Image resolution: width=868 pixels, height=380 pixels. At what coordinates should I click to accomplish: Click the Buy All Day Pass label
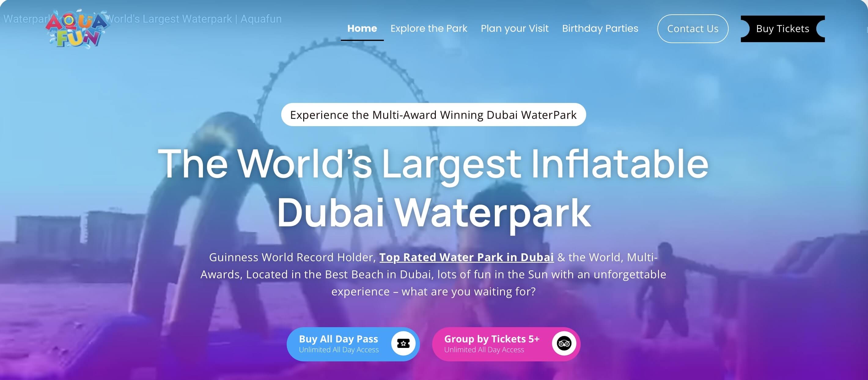[338, 338]
